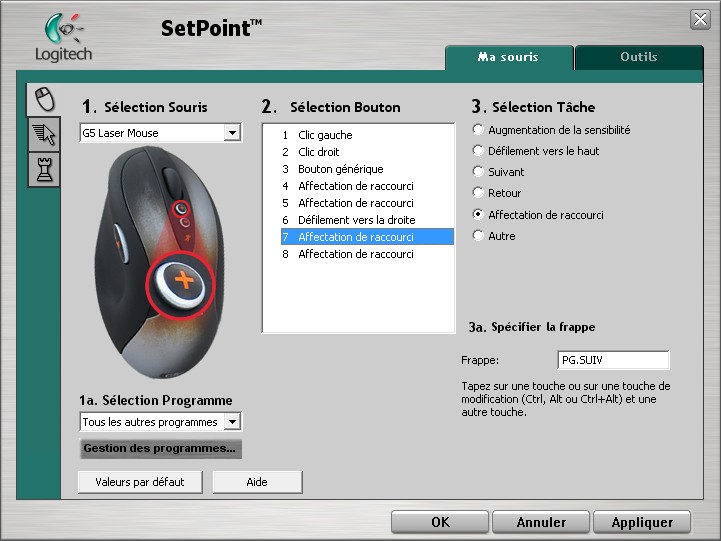Switch to the Outils tab
Screen dimensions: 721x541
tap(639, 57)
